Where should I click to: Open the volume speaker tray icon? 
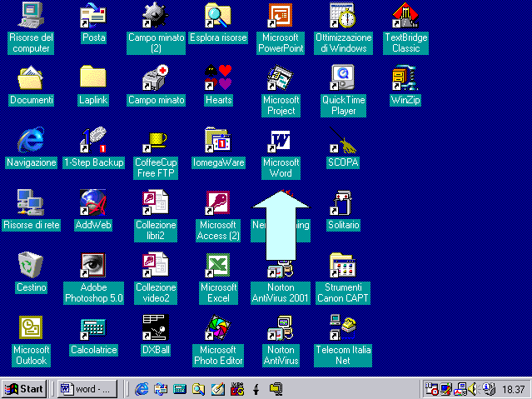(x=472, y=389)
